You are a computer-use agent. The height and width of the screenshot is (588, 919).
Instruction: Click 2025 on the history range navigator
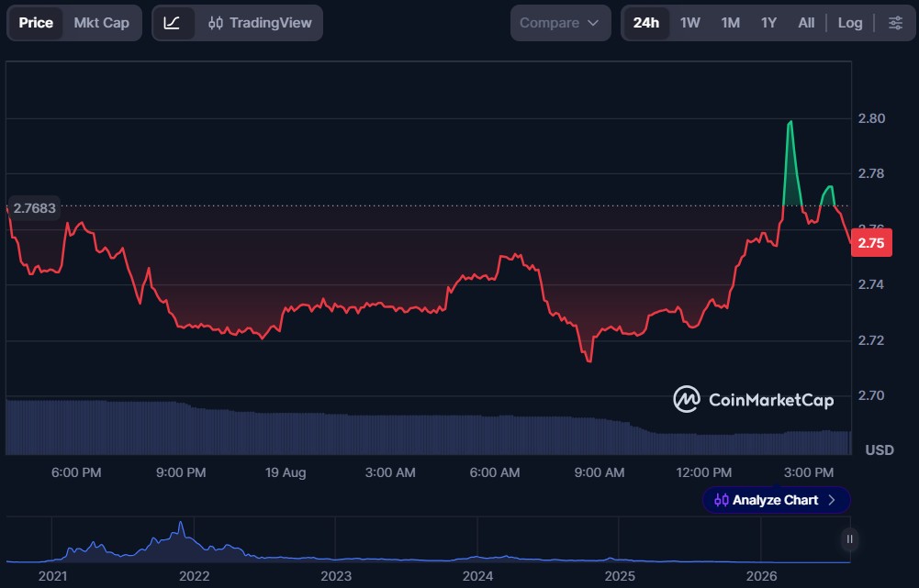pos(620,576)
